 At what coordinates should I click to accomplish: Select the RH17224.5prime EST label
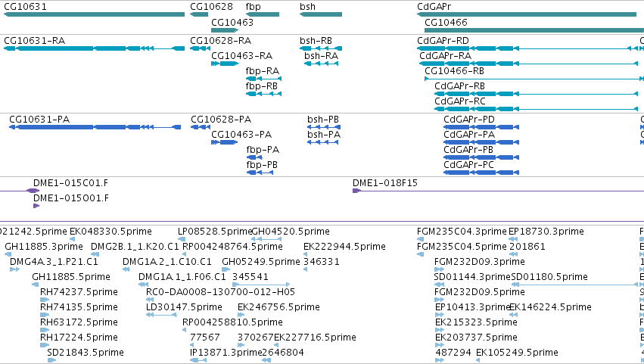point(79,338)
